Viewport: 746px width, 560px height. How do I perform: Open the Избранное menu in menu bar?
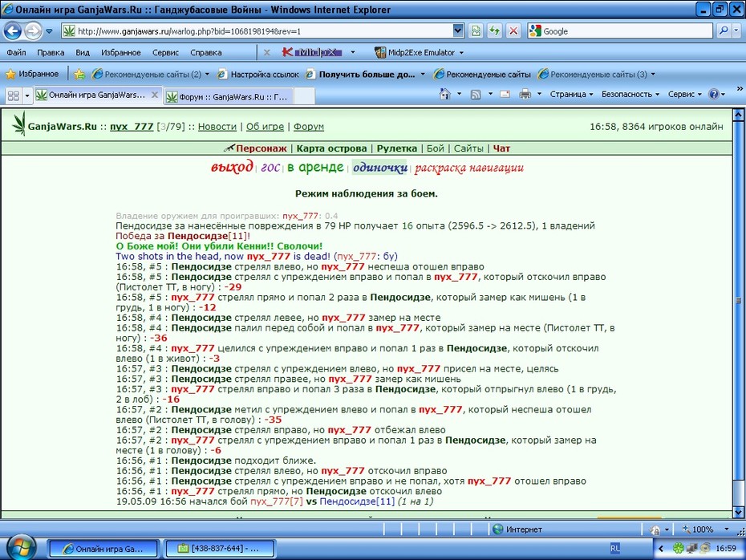(121, 52)
